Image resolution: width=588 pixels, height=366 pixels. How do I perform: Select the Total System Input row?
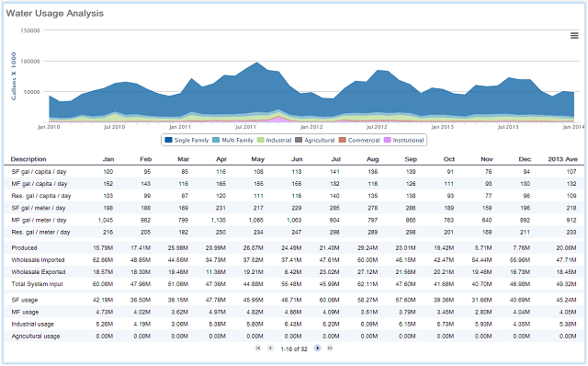point(294,284)
